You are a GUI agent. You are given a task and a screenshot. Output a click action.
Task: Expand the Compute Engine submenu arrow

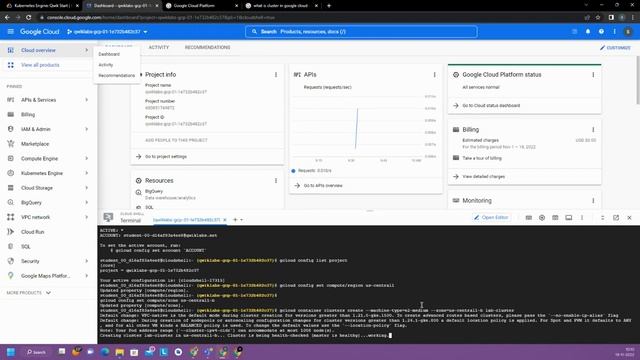[x=87, y=158]
